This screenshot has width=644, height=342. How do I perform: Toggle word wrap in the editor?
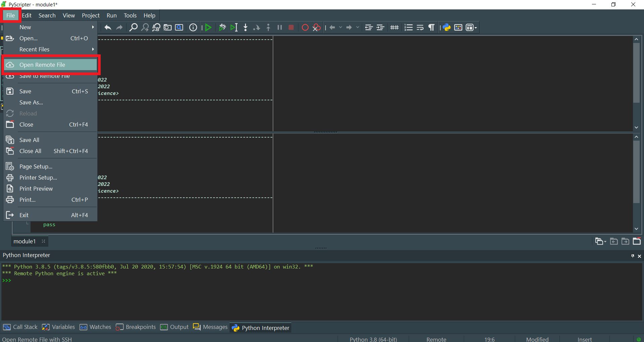(420, 28)
